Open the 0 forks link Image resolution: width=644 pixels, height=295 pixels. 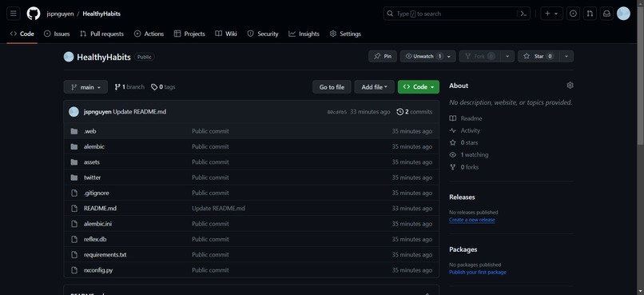[464, 167]
